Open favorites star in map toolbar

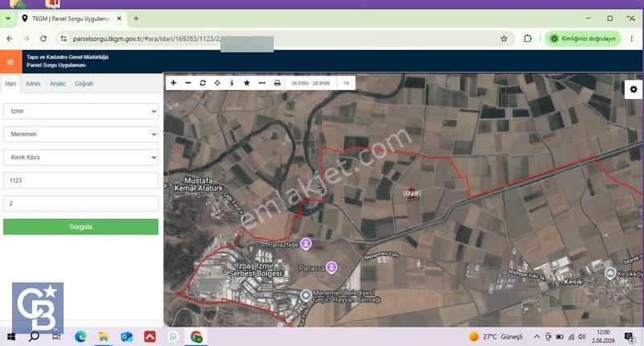pyautogui.click(x=246, y=83)
